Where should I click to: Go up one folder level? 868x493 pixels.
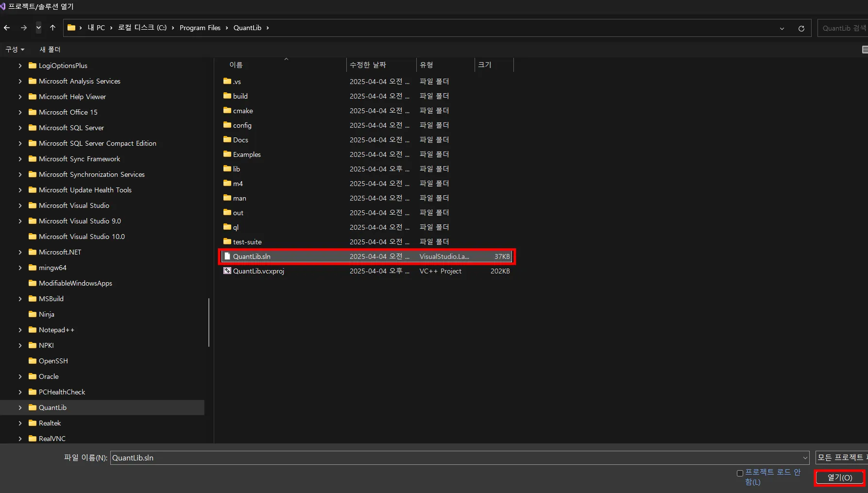[52, 28]
